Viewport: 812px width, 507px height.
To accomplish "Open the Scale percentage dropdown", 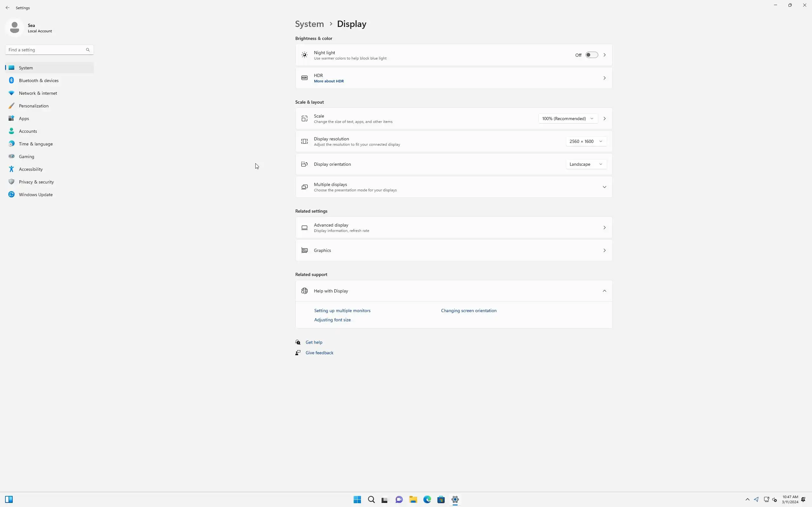I will [568, 119].
